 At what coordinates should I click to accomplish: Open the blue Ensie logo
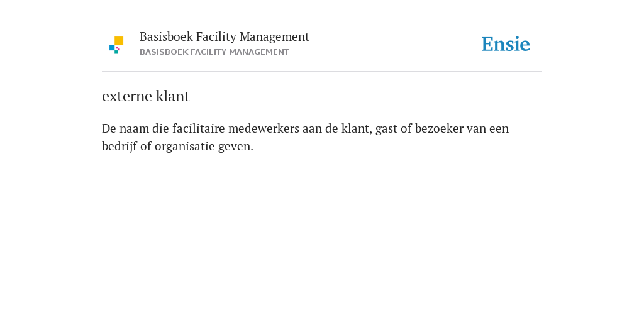[506, 44]
